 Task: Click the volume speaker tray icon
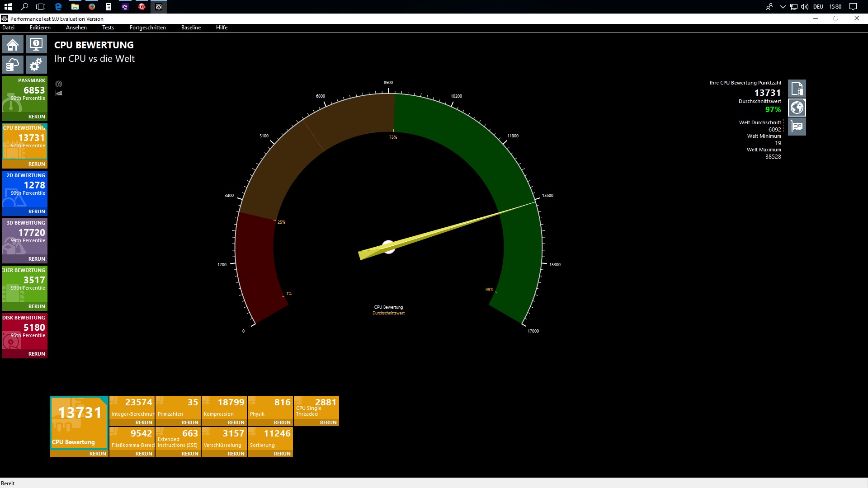coord(804,7)
